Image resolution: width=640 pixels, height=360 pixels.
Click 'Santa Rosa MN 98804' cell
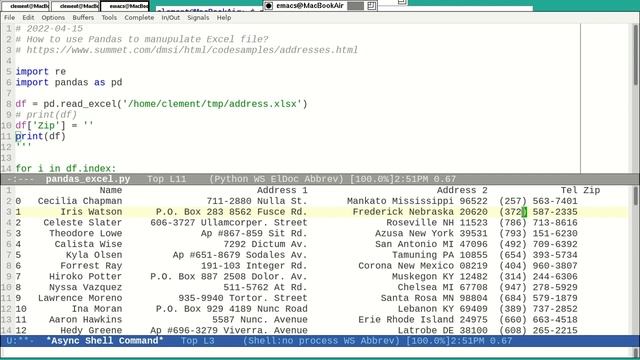point(434,298)
